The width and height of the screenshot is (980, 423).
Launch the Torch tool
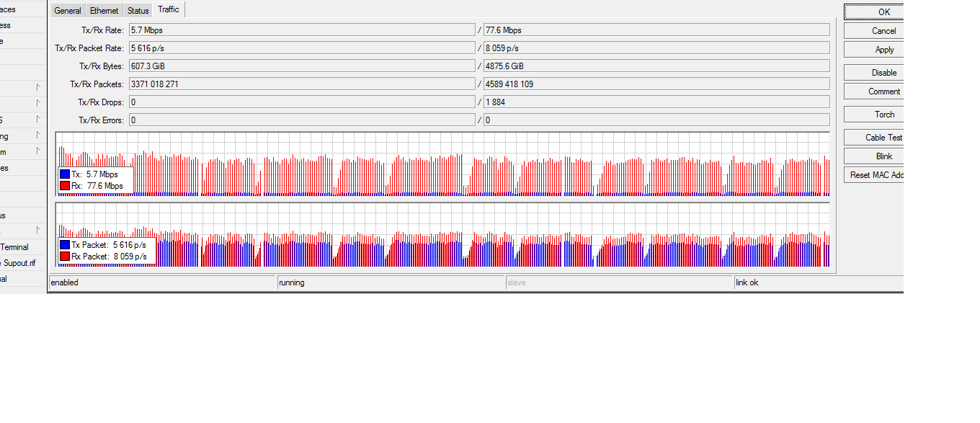tap(873, 115)
